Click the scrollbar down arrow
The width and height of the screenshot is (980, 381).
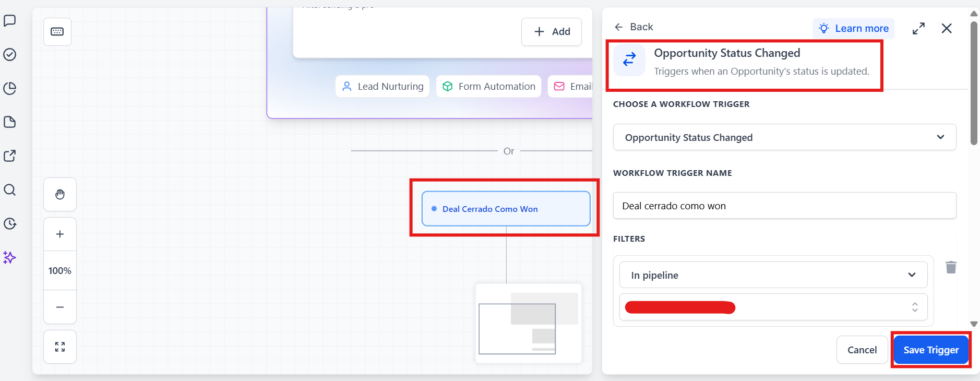click(974, 324)
